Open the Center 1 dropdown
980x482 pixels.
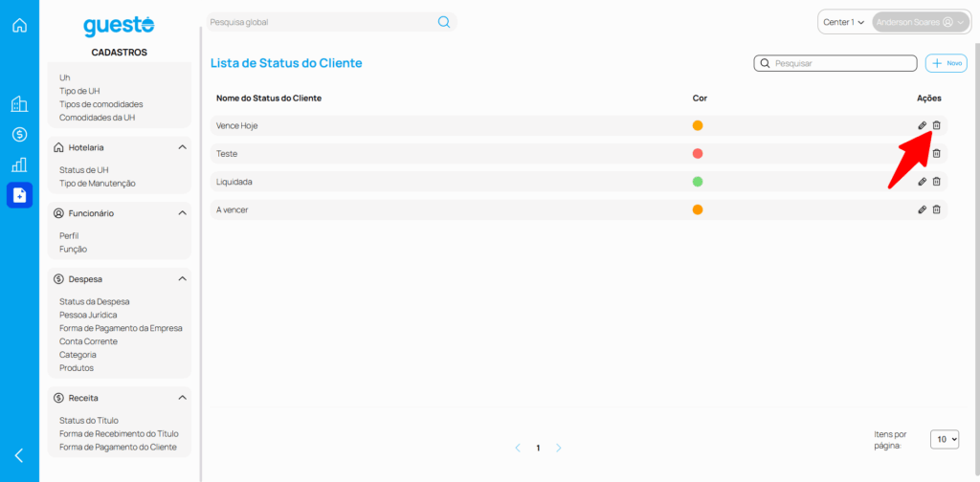point(843,22)
